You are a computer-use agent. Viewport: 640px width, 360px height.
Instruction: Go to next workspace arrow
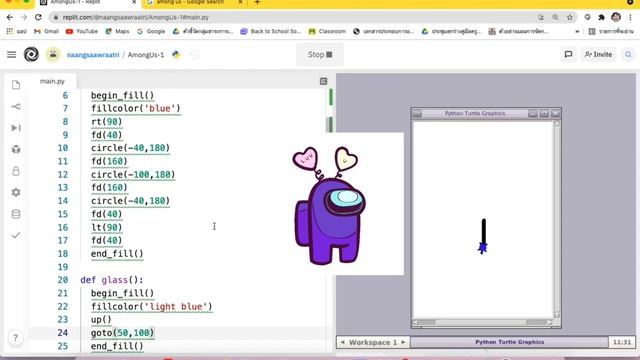click(x=403, y=342)
